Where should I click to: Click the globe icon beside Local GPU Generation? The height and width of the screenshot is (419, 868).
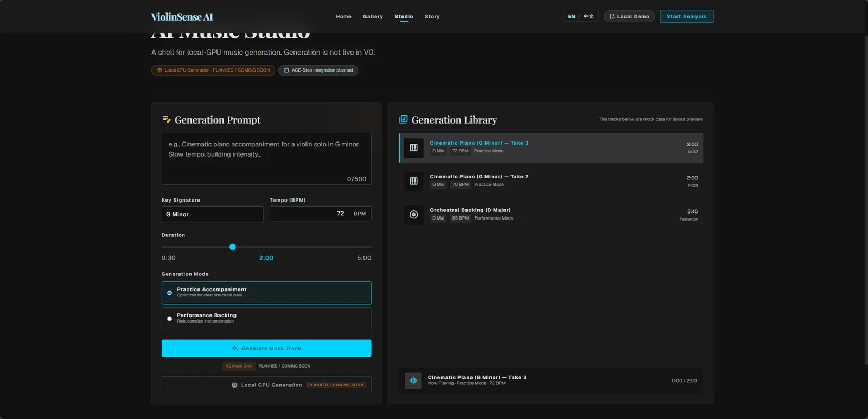point(234,385)
